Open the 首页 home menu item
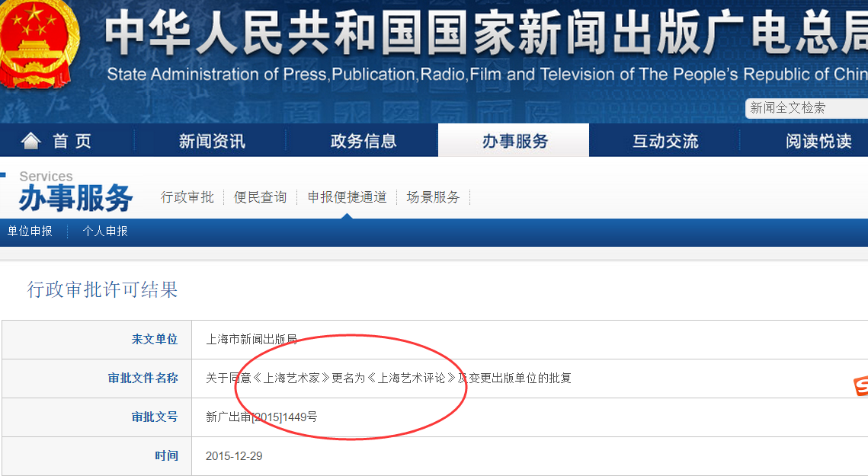Viewport: 868px width, 476px height. tap(72, 141)
